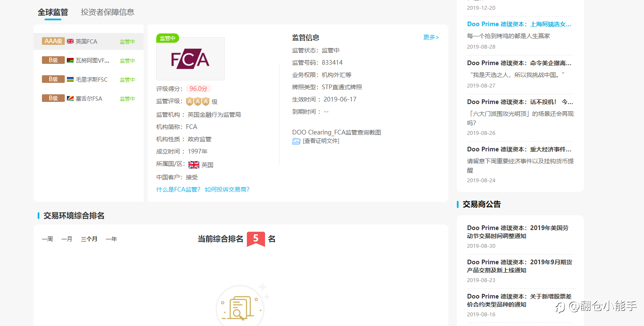Click the Seychelles flag icon in list
Image resolution: width=644 pixels, height=326 pixels.
[x=70, y=99]
